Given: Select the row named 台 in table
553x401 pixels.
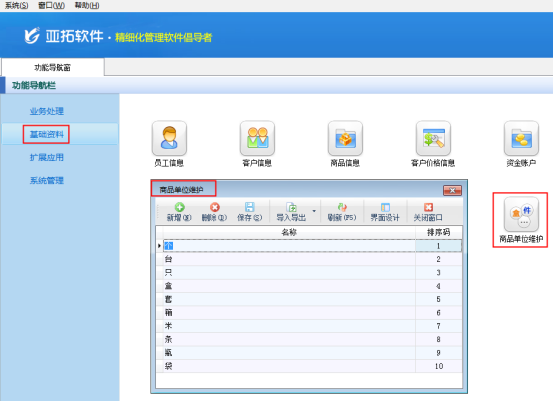Looking at the screenshot, I should tap(309, 259).
